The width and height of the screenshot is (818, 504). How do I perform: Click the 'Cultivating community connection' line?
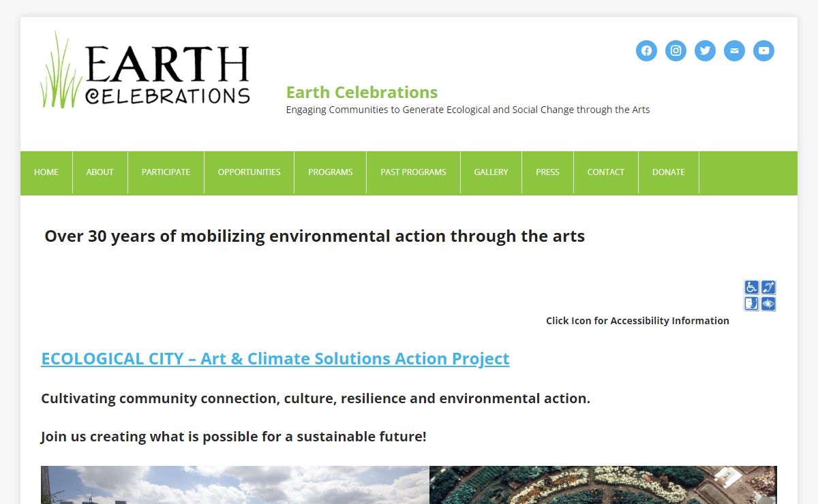pos(316,398)
